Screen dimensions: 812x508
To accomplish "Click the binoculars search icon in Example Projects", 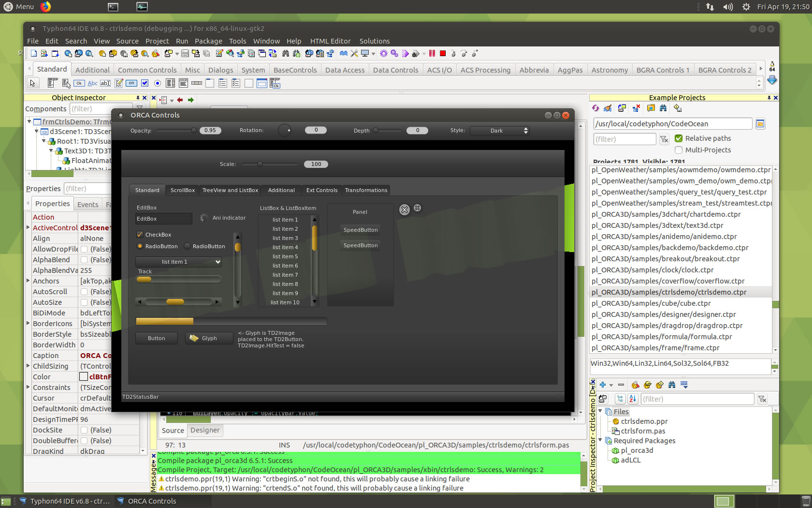I will [663, 108].
